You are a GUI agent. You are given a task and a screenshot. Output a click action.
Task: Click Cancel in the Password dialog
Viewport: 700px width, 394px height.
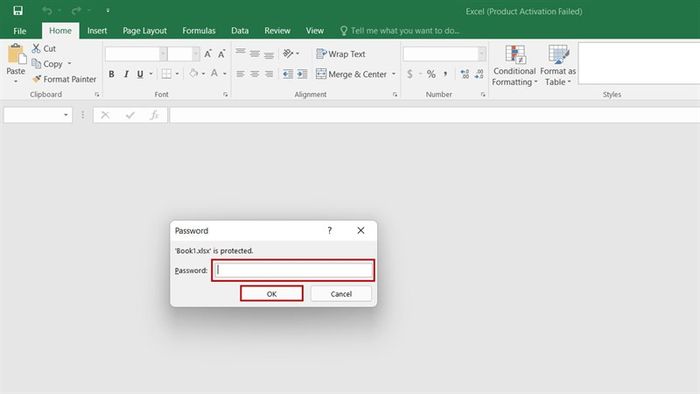click(x=341, y=294)
